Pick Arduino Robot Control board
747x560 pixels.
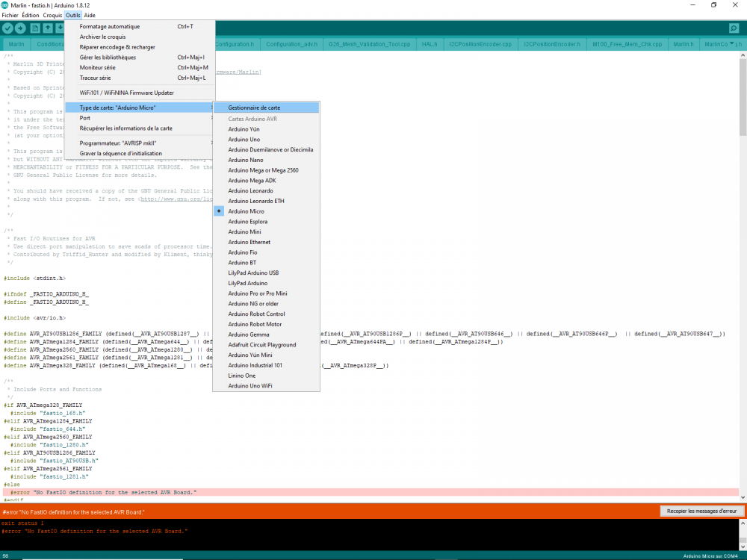[x=267, y=314]
